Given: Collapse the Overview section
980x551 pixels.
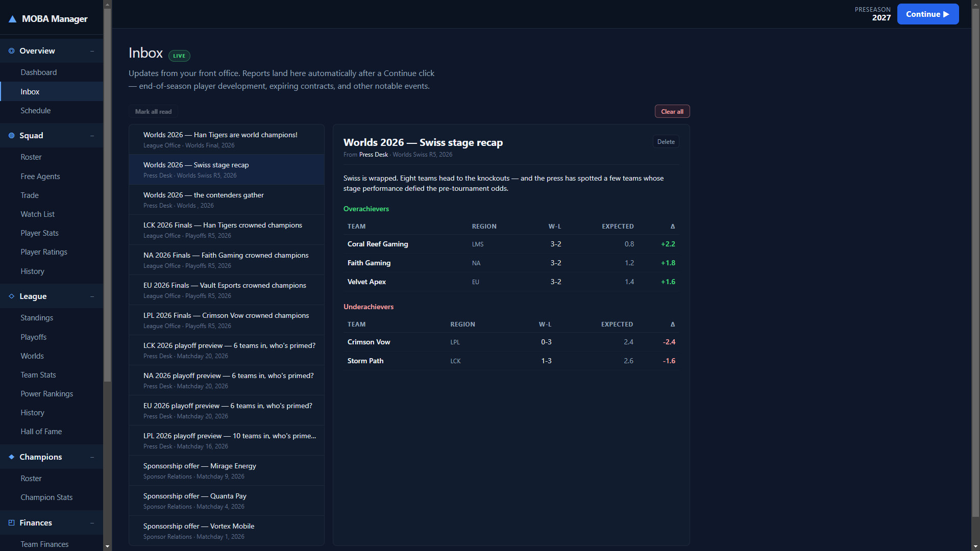Looking at the screenshot, I should pyautogui.click(x=92, y=51).
